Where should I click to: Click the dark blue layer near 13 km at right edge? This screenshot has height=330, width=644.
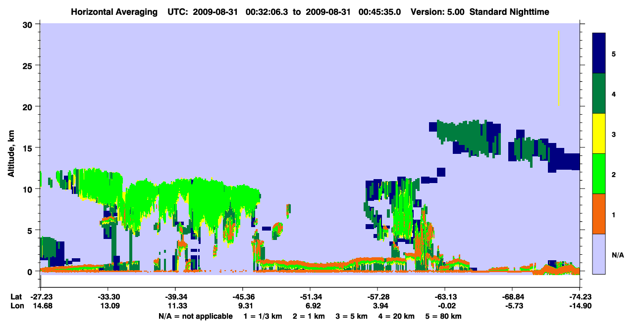point(565,161)
